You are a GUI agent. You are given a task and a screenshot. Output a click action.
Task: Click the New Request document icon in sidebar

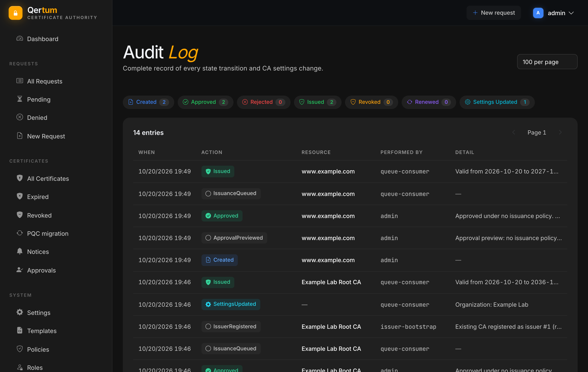(x=19, y=136)
